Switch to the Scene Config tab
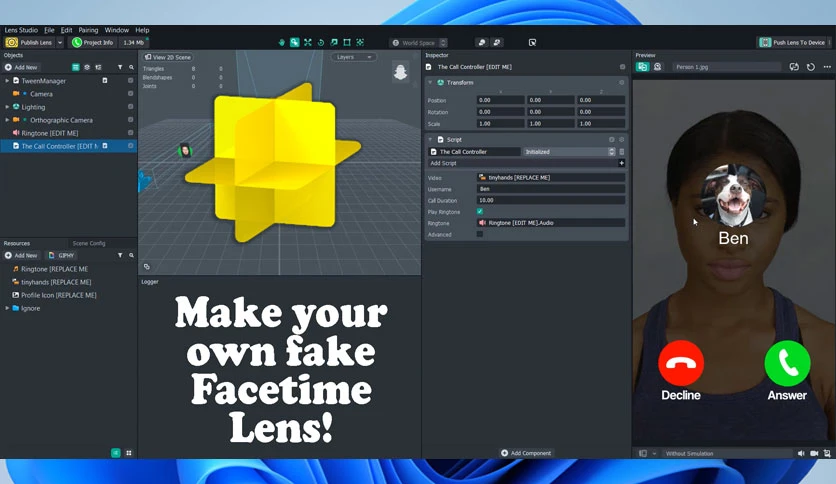836x484 pixels. pos(89,243)
